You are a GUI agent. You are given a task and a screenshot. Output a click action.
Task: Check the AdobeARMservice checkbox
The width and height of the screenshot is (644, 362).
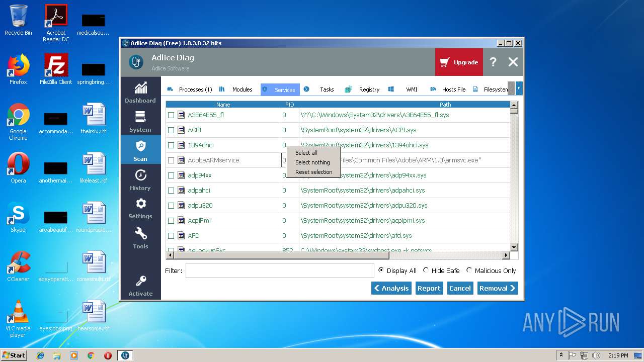click(171, 160)
